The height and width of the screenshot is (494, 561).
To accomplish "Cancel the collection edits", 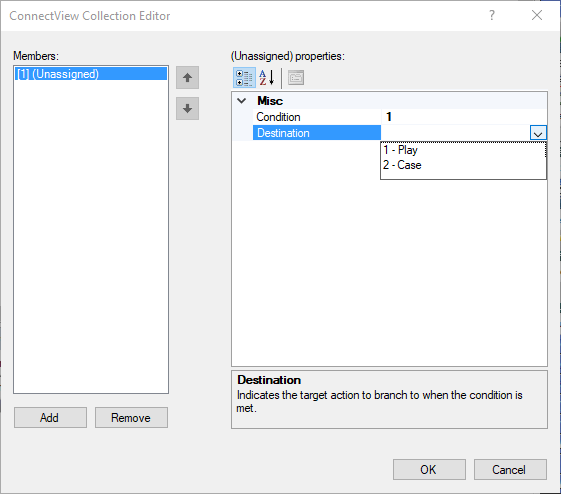I will pos(510,470).
